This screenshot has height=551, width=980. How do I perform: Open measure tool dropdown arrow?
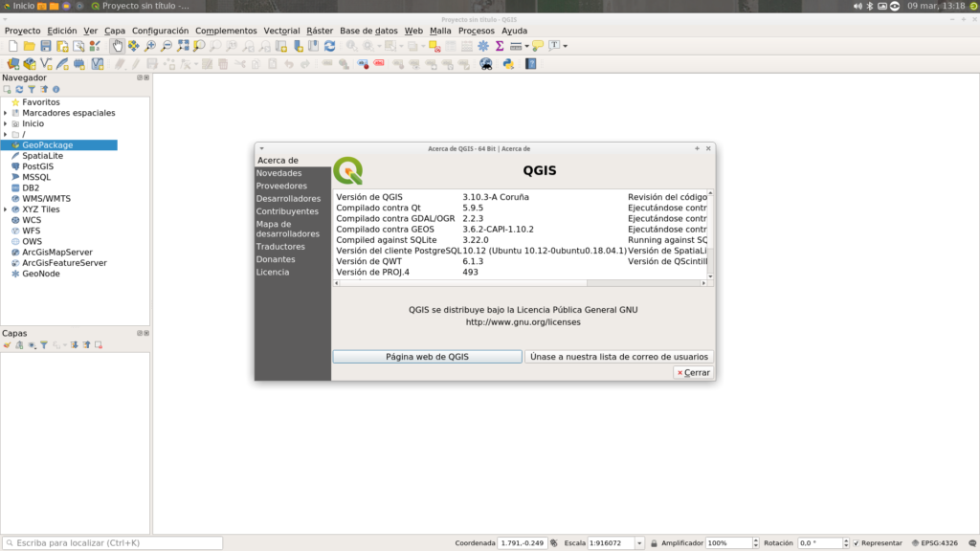(527, 46)
